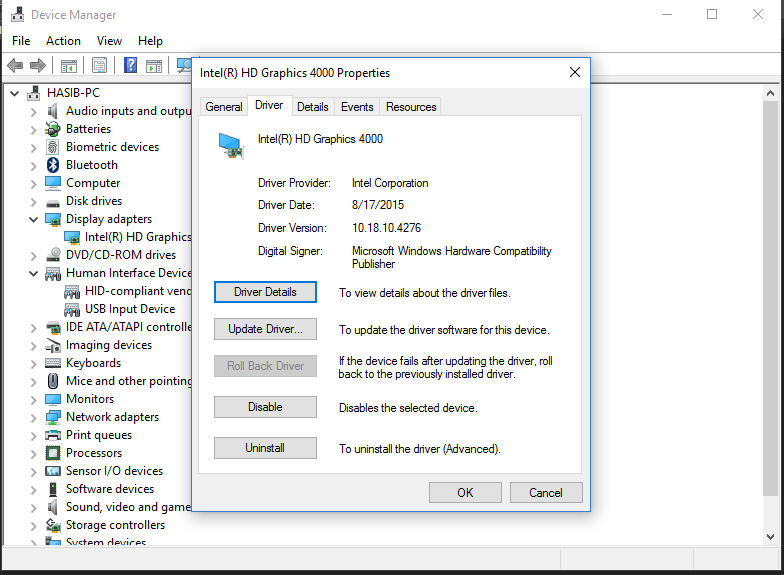Click the Disable button
784x575 pixels.
265,407
